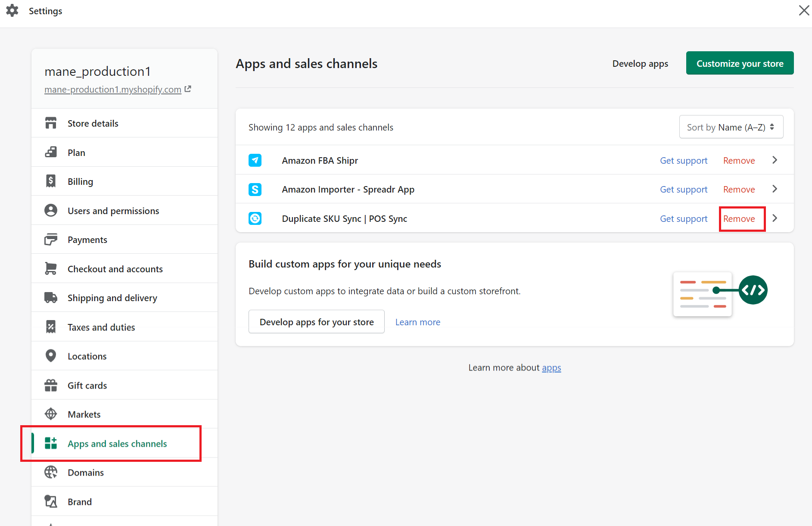This screenshot has width=812, height=526.
Task: Remove Amazon FBA Shipr app
Action: [739, 160]
